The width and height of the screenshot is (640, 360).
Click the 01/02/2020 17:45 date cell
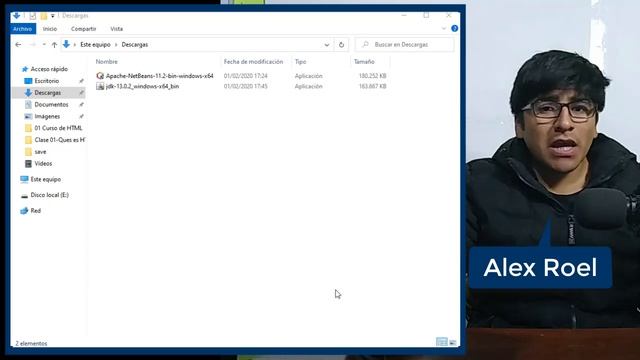[x=245, y=86]
